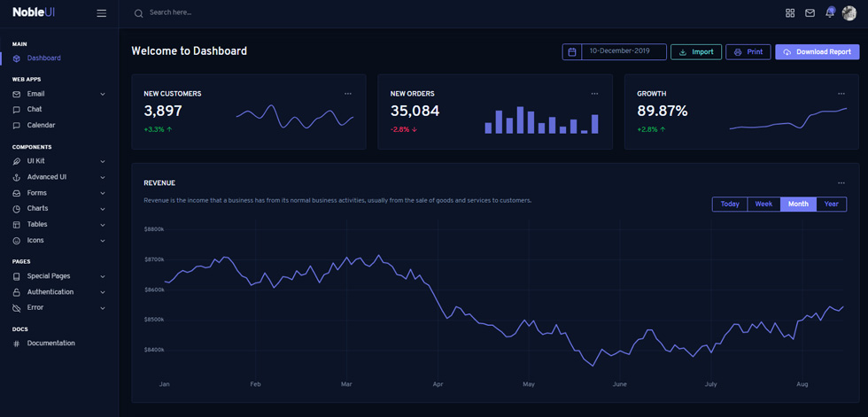Click the Print button
Viewport: 868px width, 417px height.
[748, 52]
